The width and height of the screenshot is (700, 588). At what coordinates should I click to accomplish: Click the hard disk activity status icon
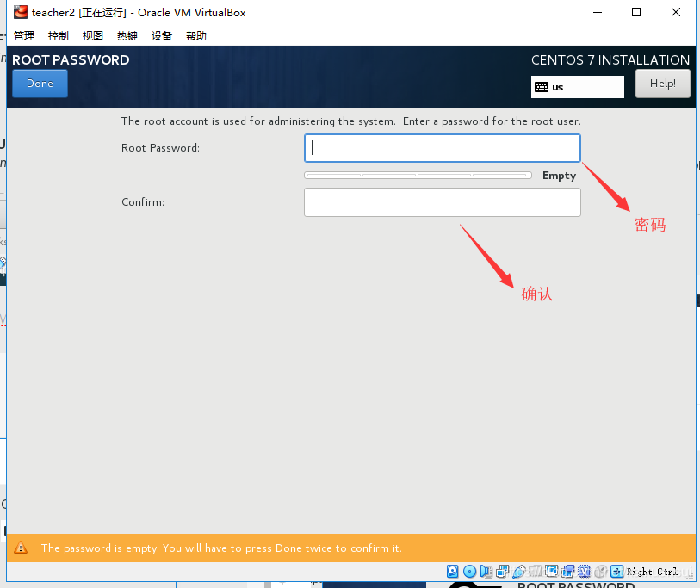pos(452,571)
